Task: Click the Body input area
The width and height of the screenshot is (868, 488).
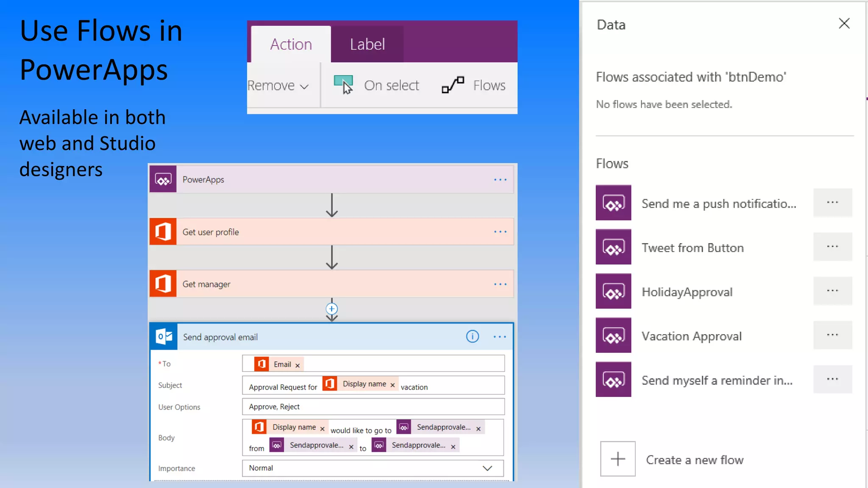Action: pos(373,438)
